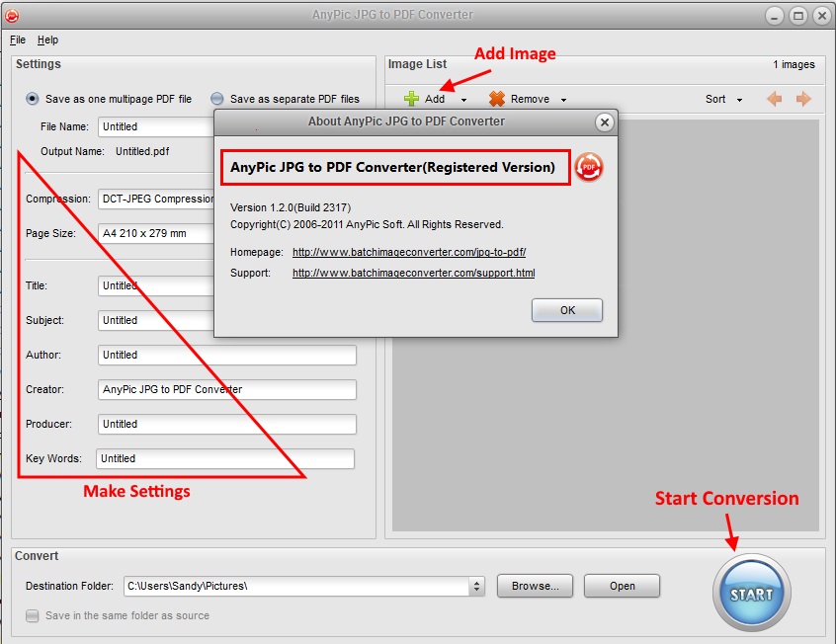Select Save as separate PDF files option
This screenshot has width=836, height=644.
[216, 99]
